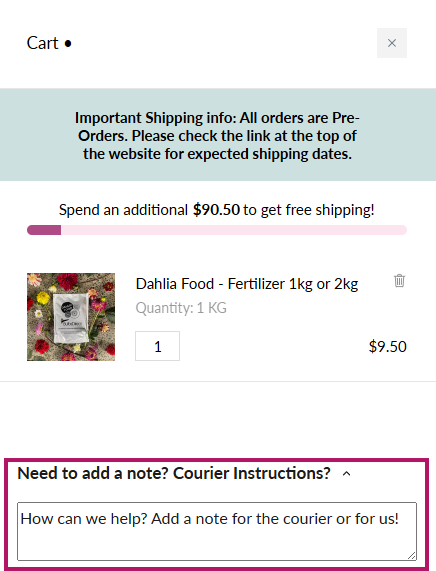Click the bold $90.50 amount

click(216, 210)
